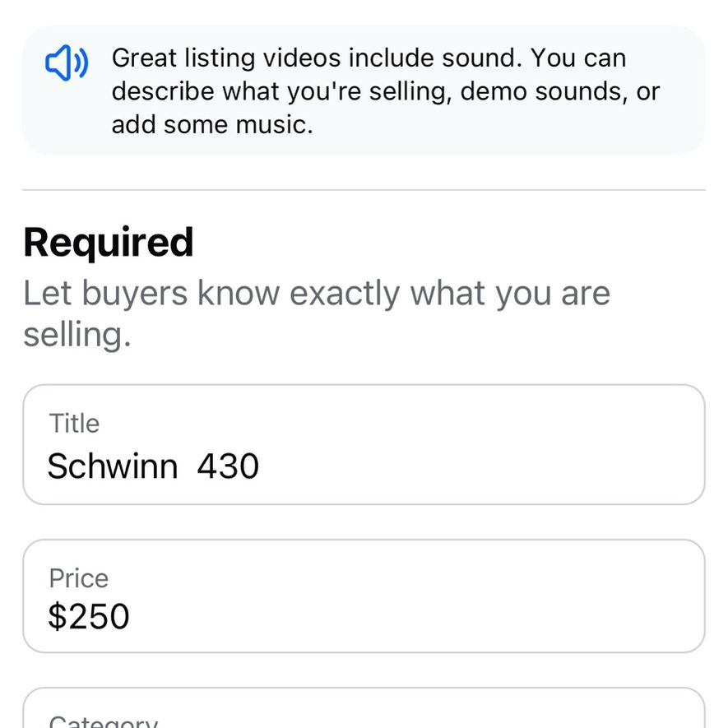
Task: Tap 'You can' in the sound tip
Action: point(578,58)
